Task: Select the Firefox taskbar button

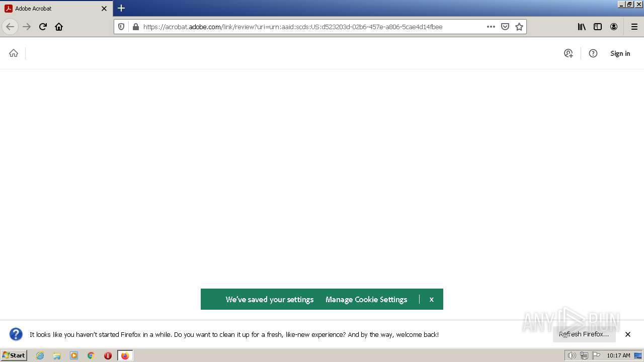Action: pos(125,355)
